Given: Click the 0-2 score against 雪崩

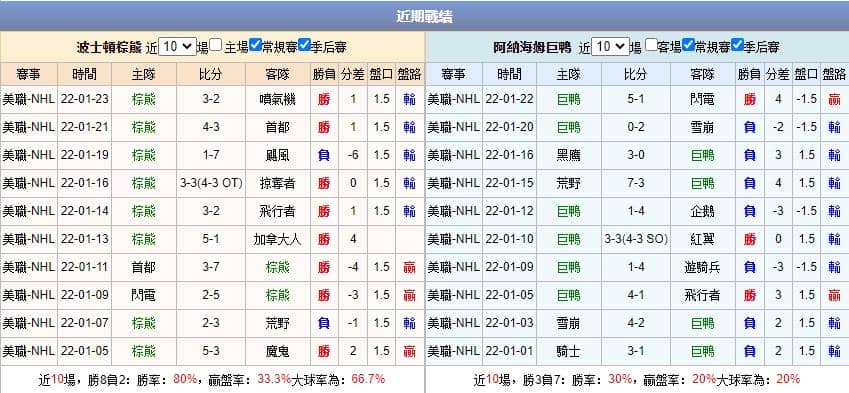Looking at the screenshot, I should (x=636, y=127).
